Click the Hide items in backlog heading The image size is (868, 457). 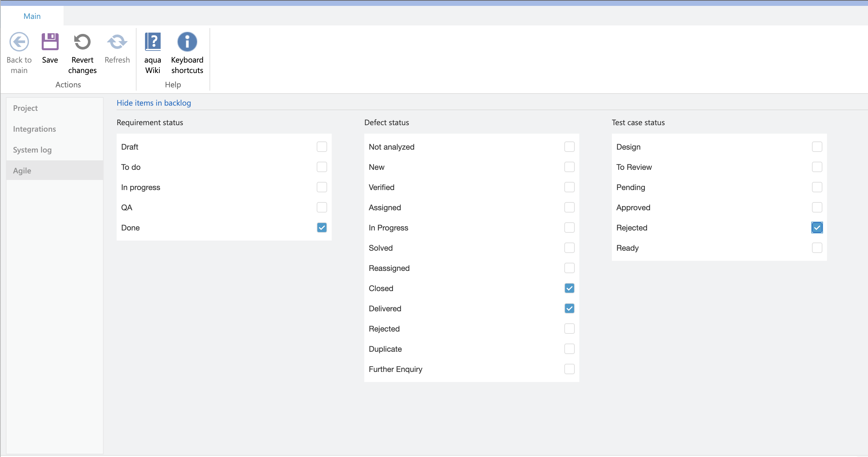(154, 103)
